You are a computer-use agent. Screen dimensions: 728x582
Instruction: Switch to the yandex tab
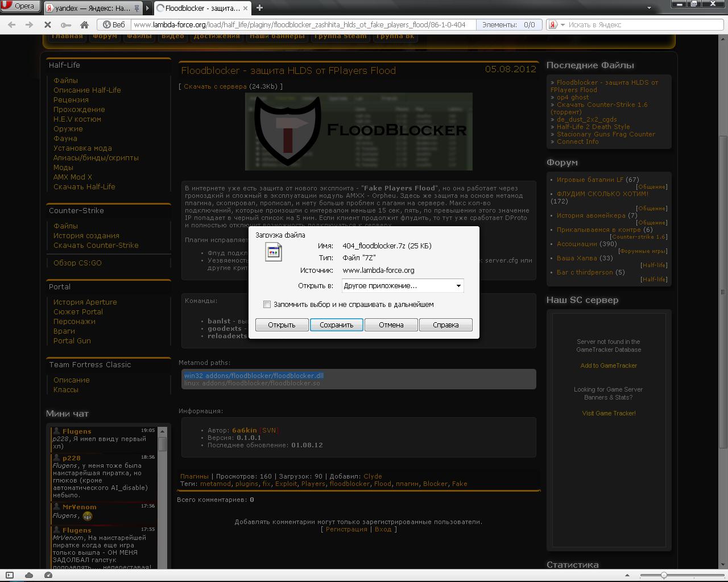tap(92, 8)
